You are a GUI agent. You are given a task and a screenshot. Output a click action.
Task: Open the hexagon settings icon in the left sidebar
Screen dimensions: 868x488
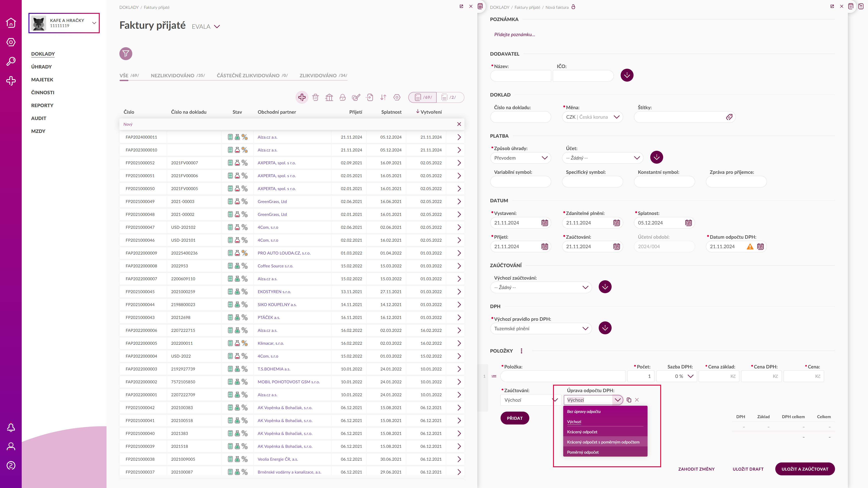[11, 42]
